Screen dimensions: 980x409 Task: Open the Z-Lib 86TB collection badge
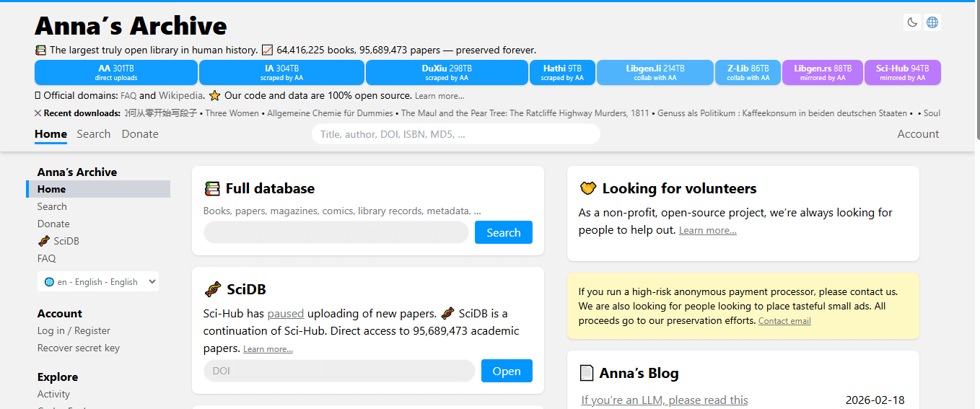[x=748, y=73]
